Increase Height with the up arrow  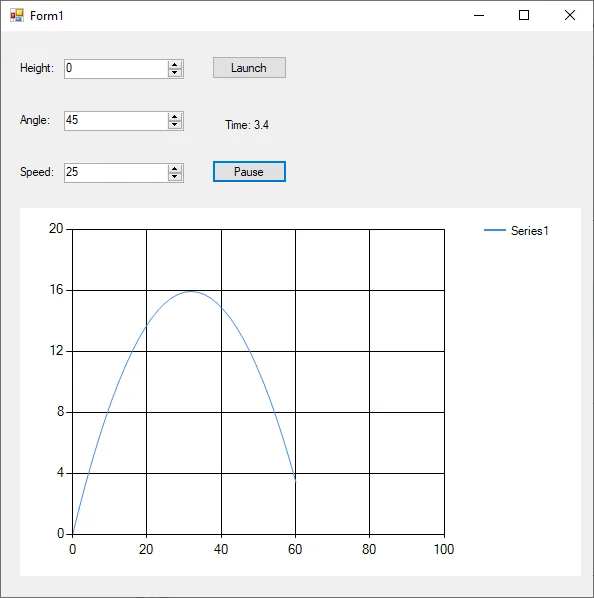point(175,65)
